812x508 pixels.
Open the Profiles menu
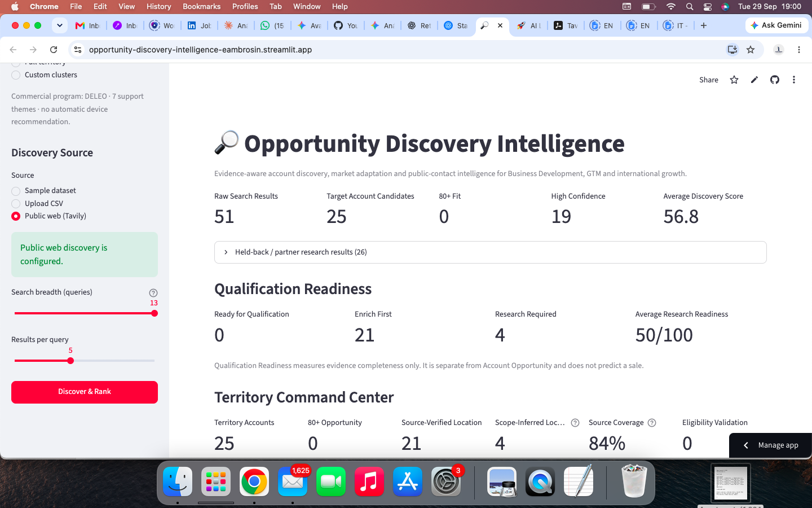pyautogui.click(x=245, y=6)
